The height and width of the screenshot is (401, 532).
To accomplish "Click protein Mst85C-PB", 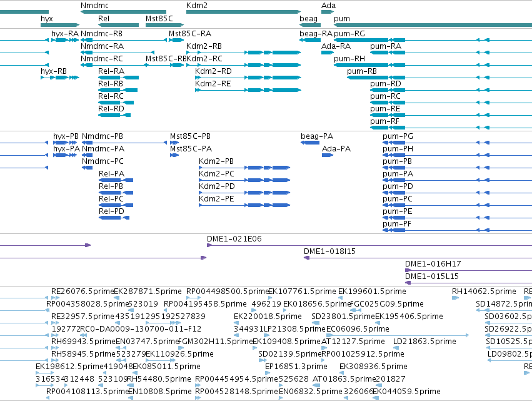I will point(190,136).
